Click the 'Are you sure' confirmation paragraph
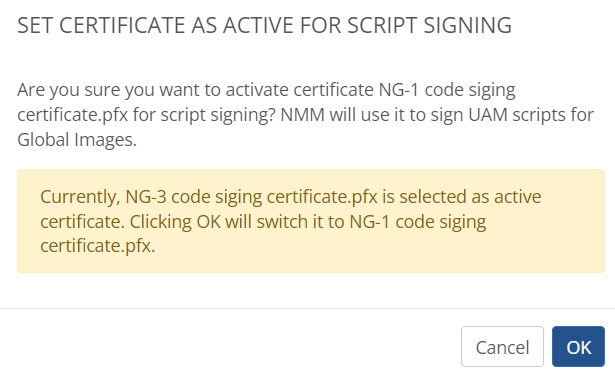The height and width of the screenshot is (372, 615). coord(306,115)
